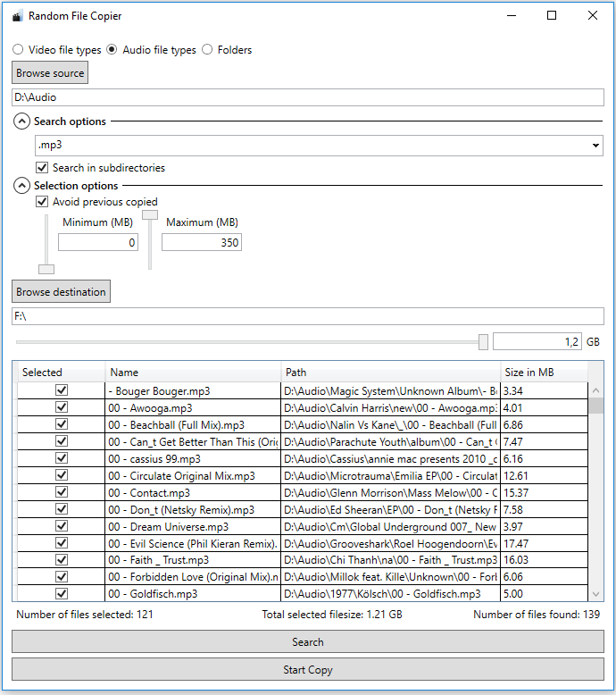This screenshot has width=616, height=695.
Task: Uncheck the Bouger Bouger.mp3 row checkbox
Action: [x=62, y=390]
